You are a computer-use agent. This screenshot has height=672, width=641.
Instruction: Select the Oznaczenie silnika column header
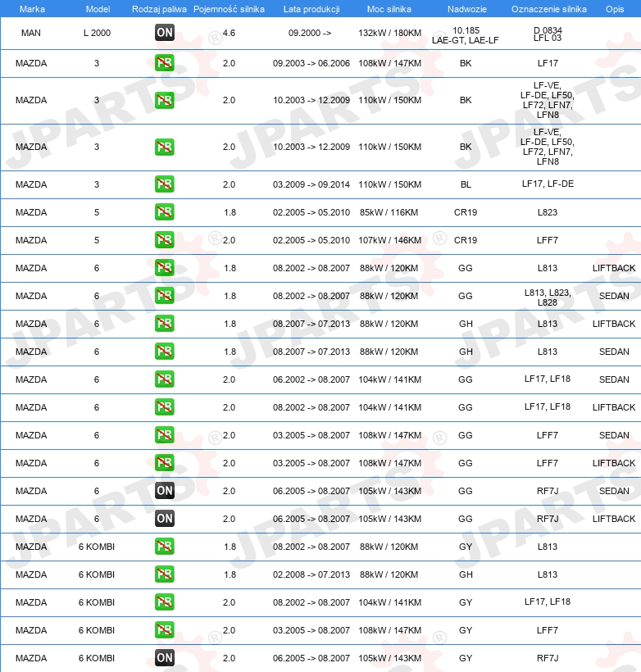549,9
